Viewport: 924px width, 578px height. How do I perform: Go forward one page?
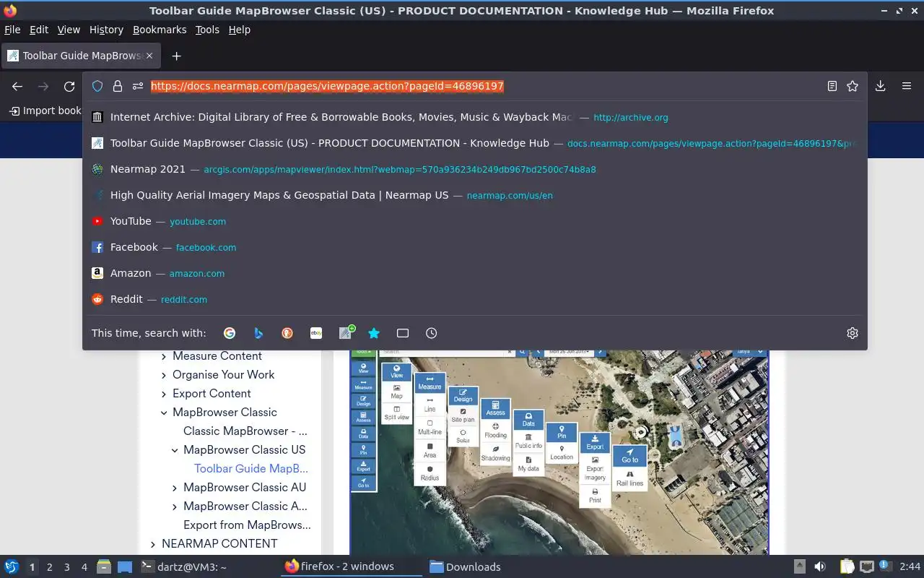[x=43, y=86]
